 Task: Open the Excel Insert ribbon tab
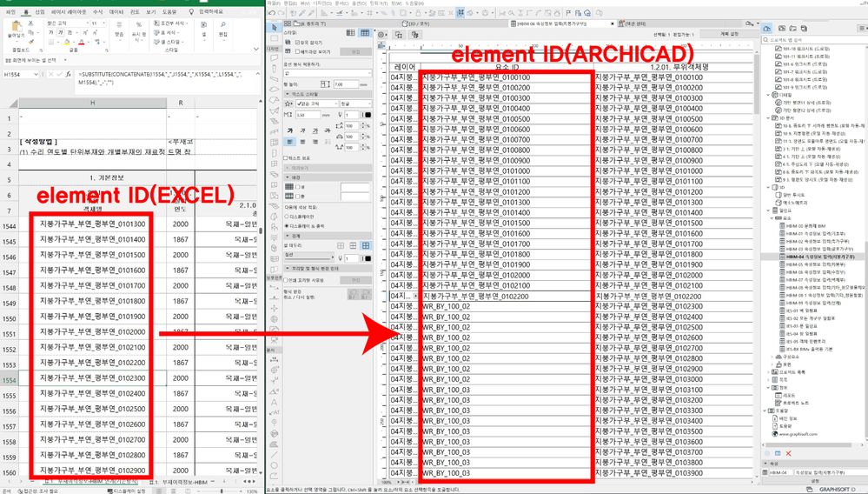click(x=39, y=11)
